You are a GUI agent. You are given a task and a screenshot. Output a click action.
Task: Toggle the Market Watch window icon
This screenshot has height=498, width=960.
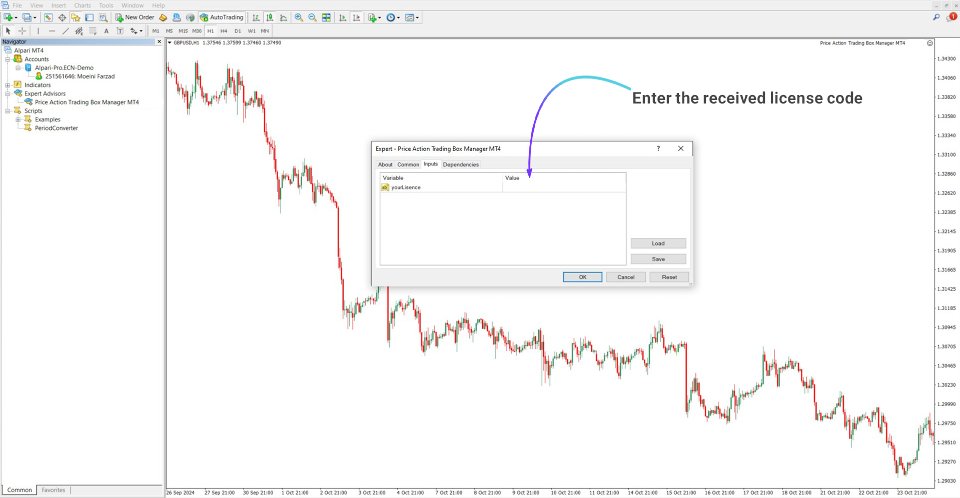coord(48,18)
